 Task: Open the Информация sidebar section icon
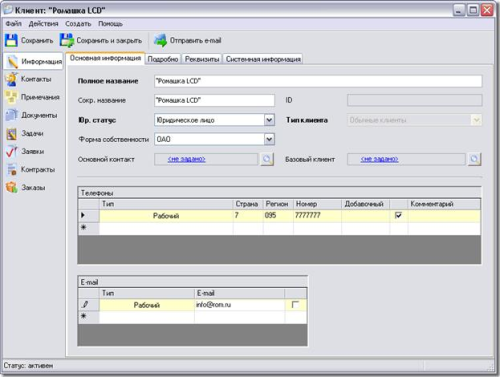[x=12, y=62]
